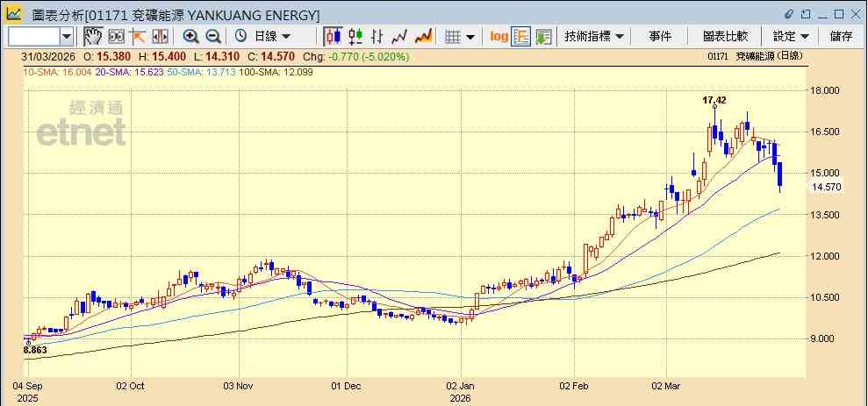Screen dimensions: 868x406
Task: Click the chart analysis app icon in title bar
Action: click(13, 14)
